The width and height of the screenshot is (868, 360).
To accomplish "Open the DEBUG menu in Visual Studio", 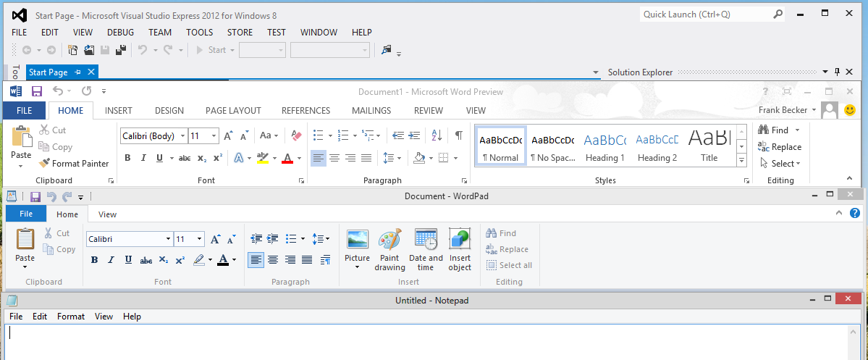I will (120, 33).
